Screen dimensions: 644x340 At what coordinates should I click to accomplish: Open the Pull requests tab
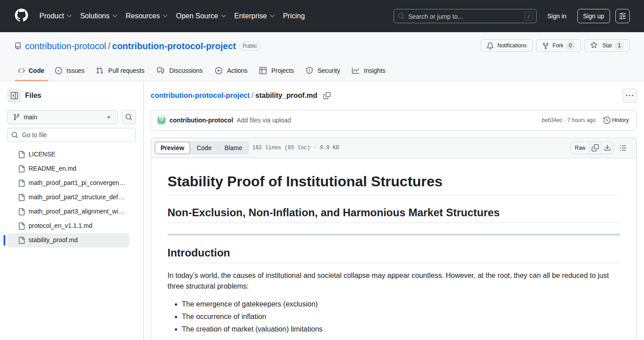point(120,71)
